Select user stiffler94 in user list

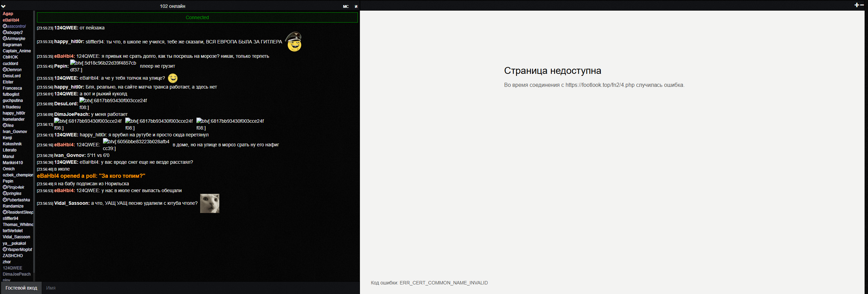(x=11, y=218)
